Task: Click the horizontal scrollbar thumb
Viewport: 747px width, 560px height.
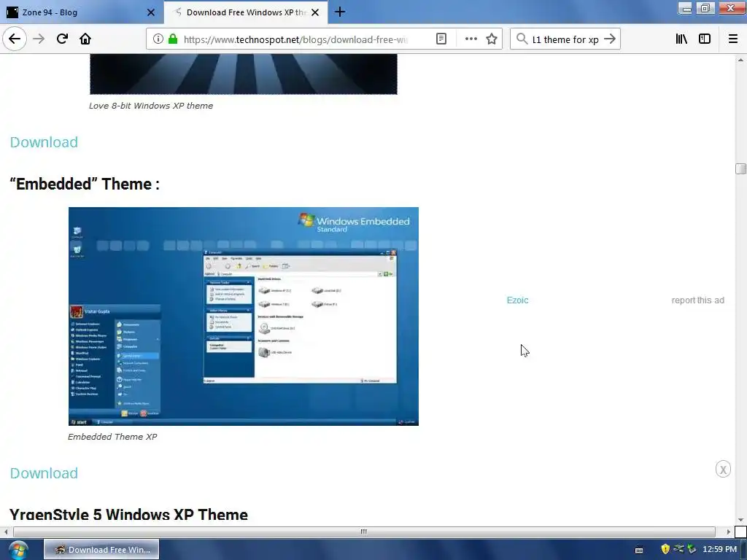Action: [x=364, y=532]
